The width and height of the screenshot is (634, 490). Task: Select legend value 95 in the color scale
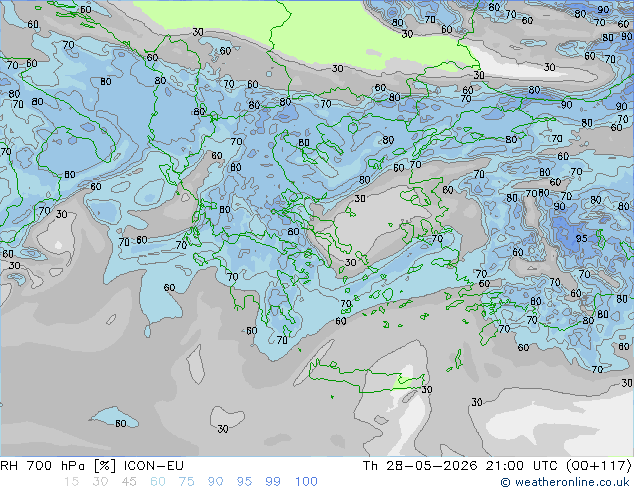pyautogui.click(x=244, y=482)
